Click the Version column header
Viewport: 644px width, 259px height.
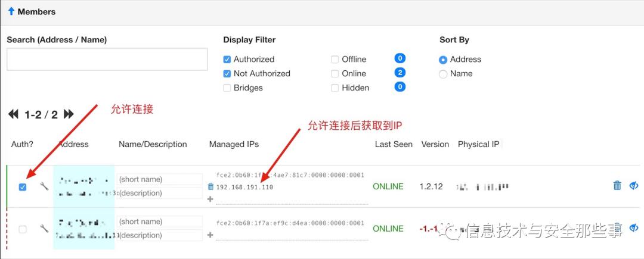click(x=435, y=144)
